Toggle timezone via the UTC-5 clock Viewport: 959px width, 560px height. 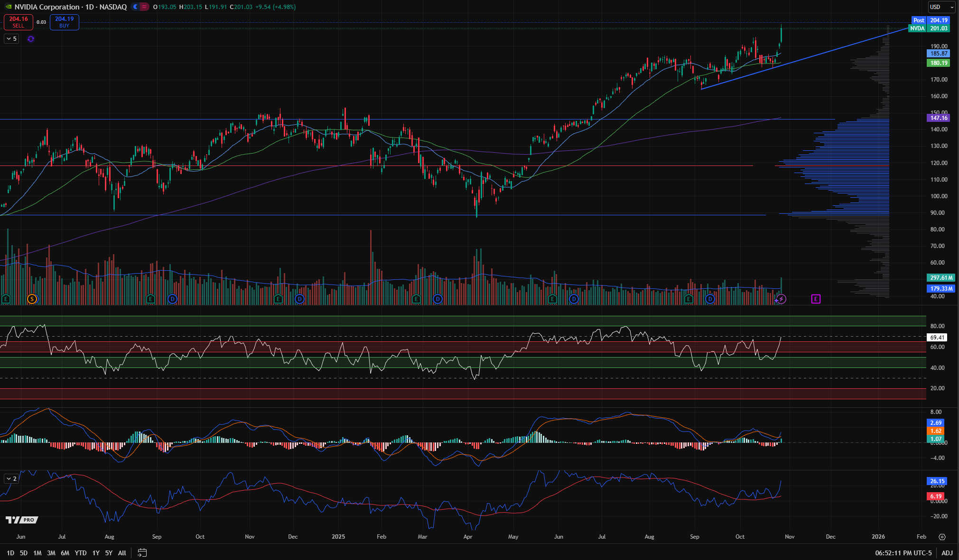pyautogui.click(x=903, y=553)
